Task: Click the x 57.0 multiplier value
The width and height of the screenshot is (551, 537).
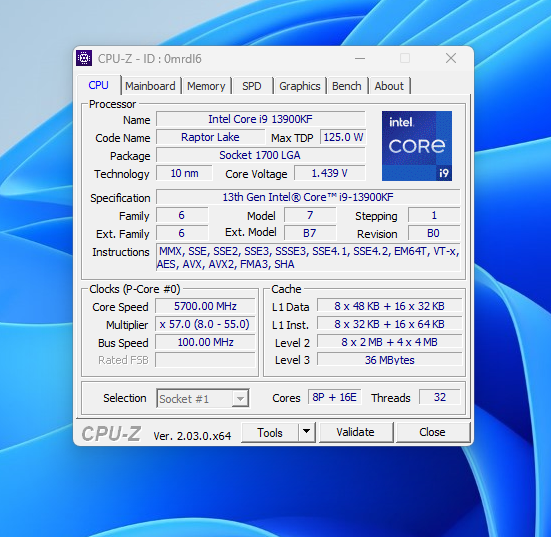Action: [205, 324]
